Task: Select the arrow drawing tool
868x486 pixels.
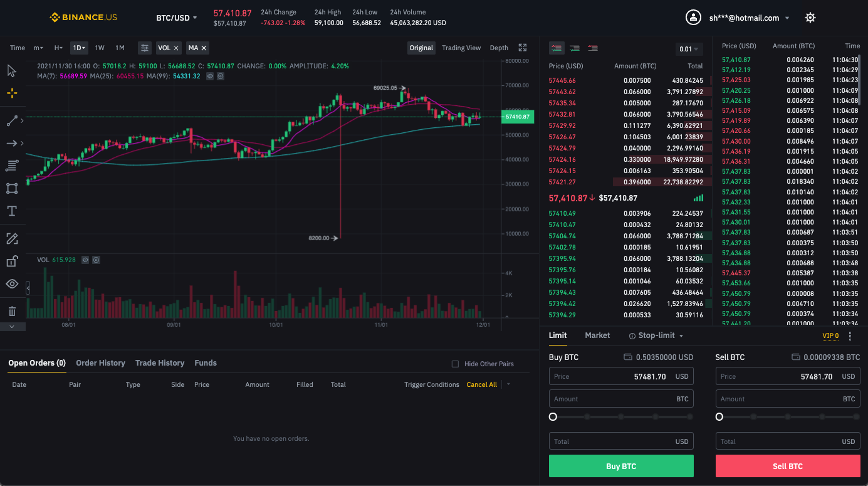Action: tap(12, 144)
